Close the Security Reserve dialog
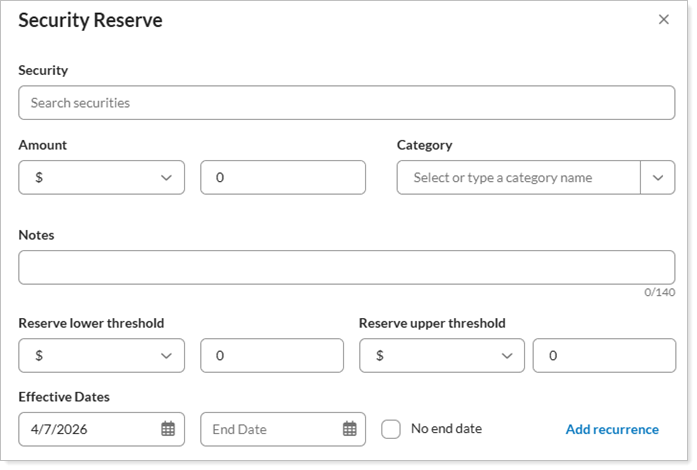Screen dimensions: 697x470 (663, 20)
